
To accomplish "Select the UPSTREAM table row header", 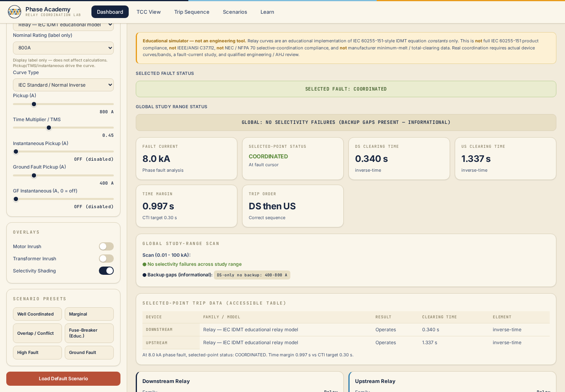I will 171,343.
